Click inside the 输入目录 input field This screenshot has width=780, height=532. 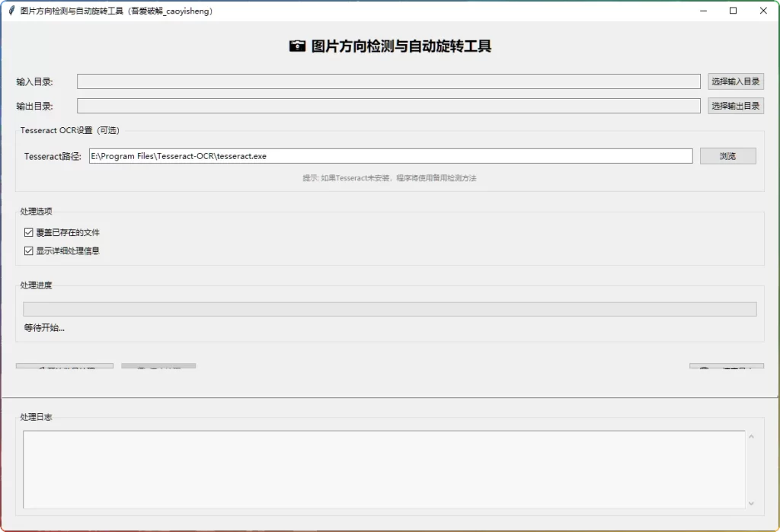click(x=388, y=81)
